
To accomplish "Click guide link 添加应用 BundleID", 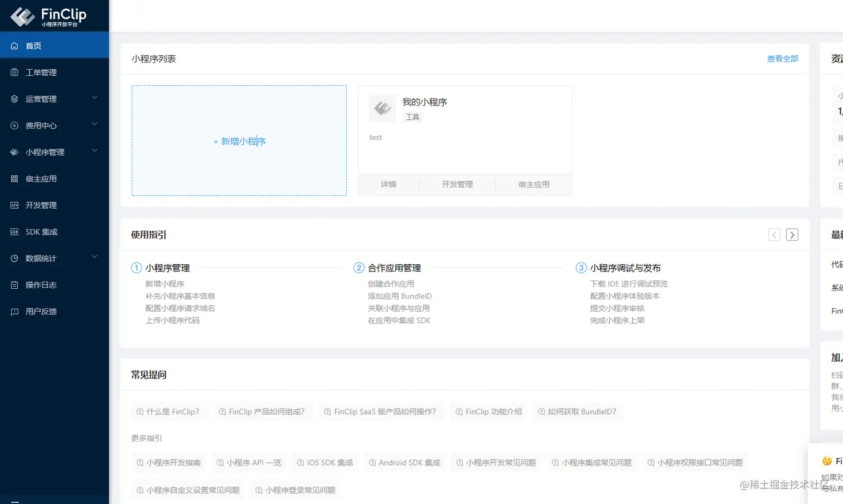I will tap(400, 296).
